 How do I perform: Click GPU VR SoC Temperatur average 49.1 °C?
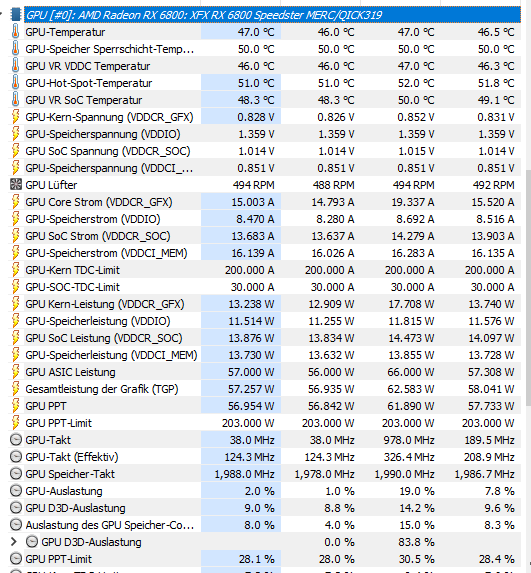pos(496,100)
